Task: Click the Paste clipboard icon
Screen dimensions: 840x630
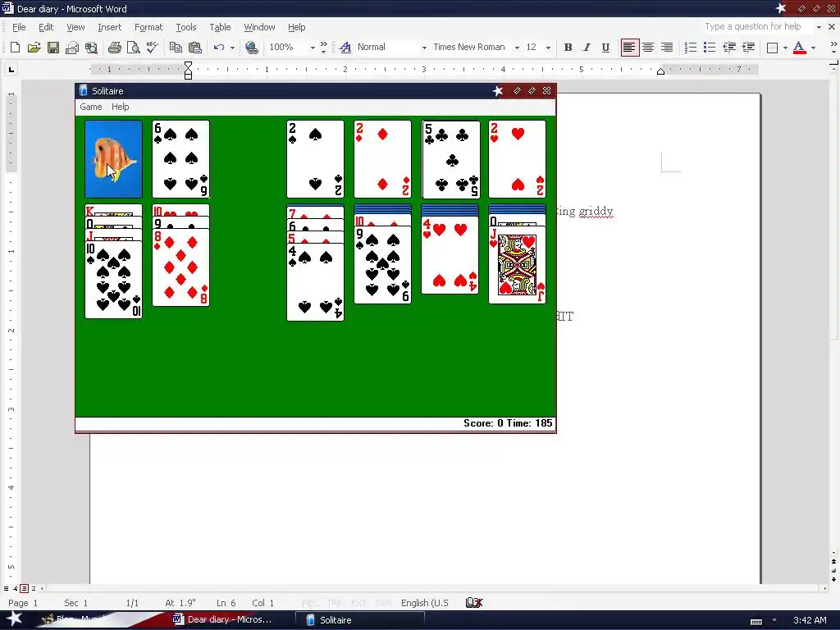Action: (195, 48)
